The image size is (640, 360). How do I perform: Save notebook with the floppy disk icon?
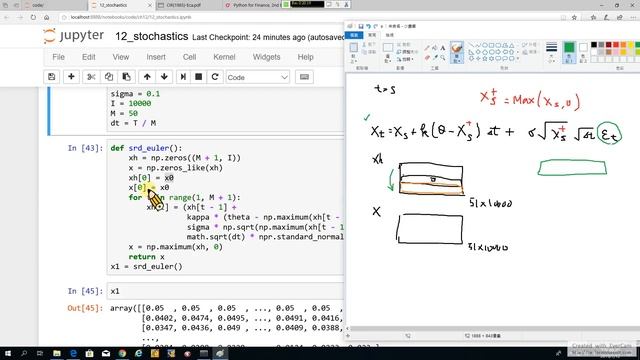point(51,77)
